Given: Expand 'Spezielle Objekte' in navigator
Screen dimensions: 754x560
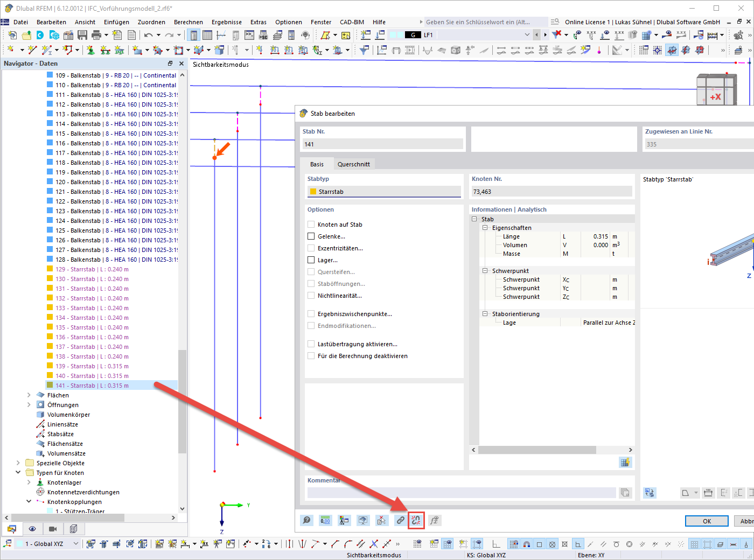Looking at the screenshot, I should (18, 463).
